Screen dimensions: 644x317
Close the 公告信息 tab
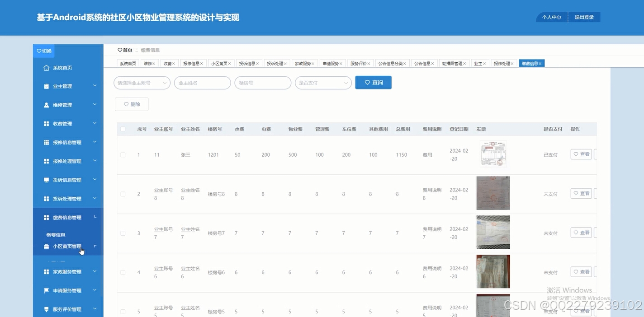coord(433,63)
